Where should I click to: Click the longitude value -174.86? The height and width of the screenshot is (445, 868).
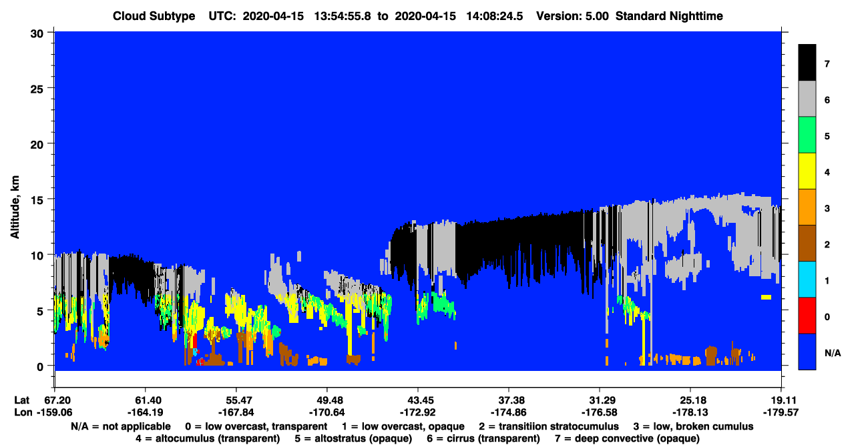[x=509, y=412]
